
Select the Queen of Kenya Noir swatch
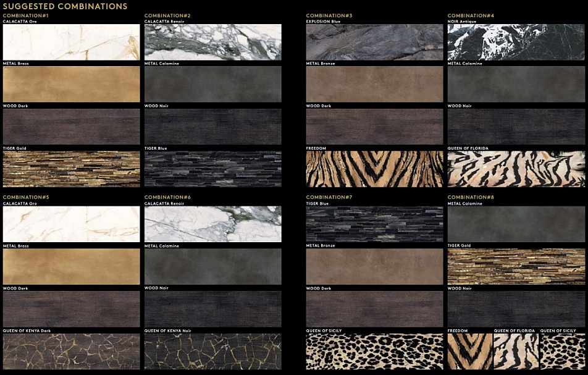(x=212, y=352)
